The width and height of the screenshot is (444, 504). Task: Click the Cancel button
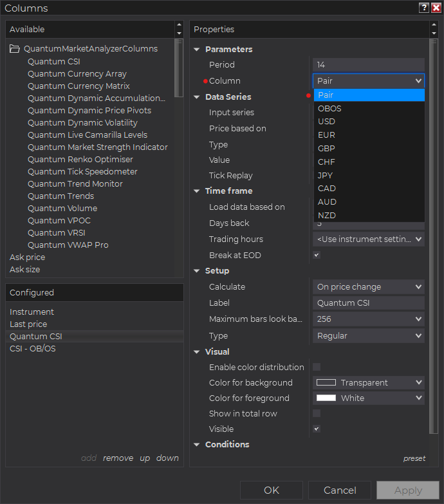340,490
